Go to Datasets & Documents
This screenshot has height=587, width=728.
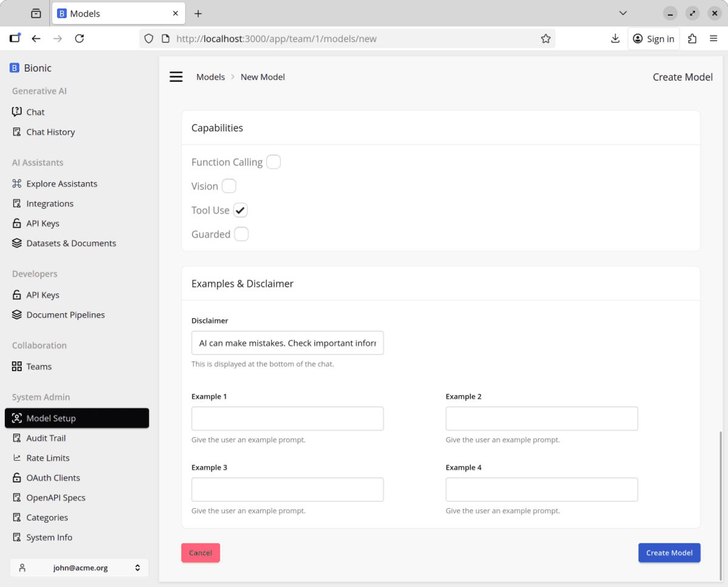click(71, 243)
